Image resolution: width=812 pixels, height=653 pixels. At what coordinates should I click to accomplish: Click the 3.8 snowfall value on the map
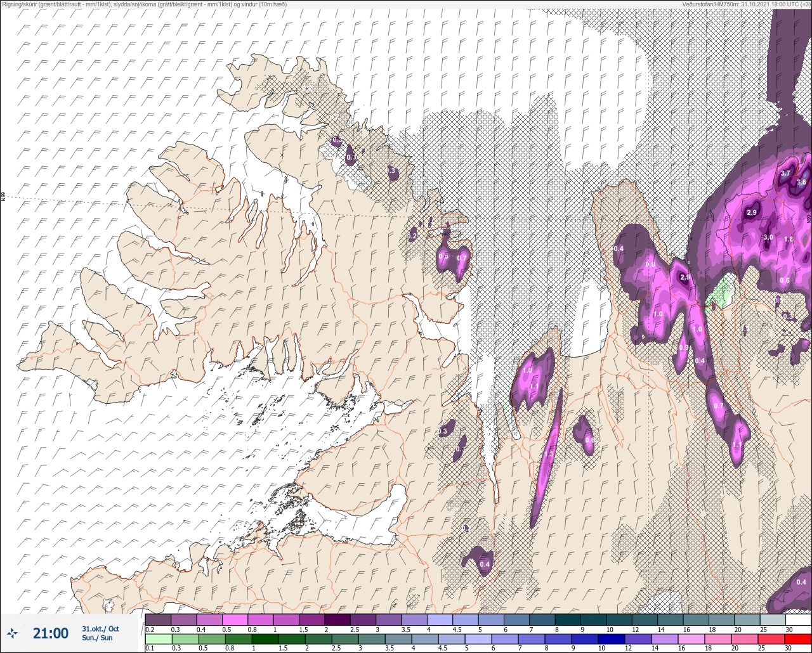click(x=801, y=183)
